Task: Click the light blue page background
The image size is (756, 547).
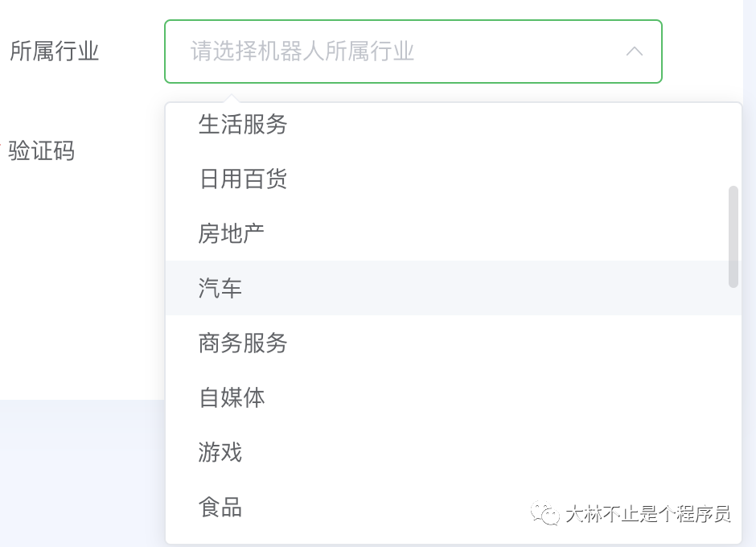Action: point(80,475)
